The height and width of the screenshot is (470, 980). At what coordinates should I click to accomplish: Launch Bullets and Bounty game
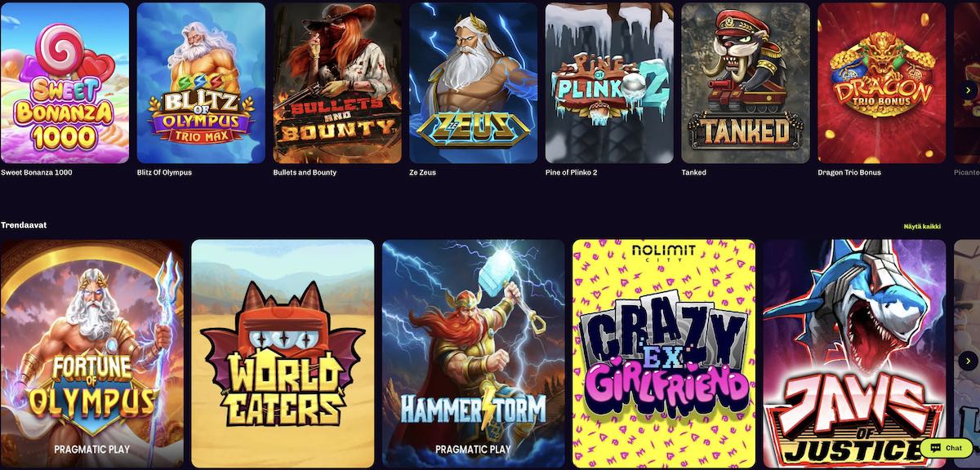pos(337,83)
